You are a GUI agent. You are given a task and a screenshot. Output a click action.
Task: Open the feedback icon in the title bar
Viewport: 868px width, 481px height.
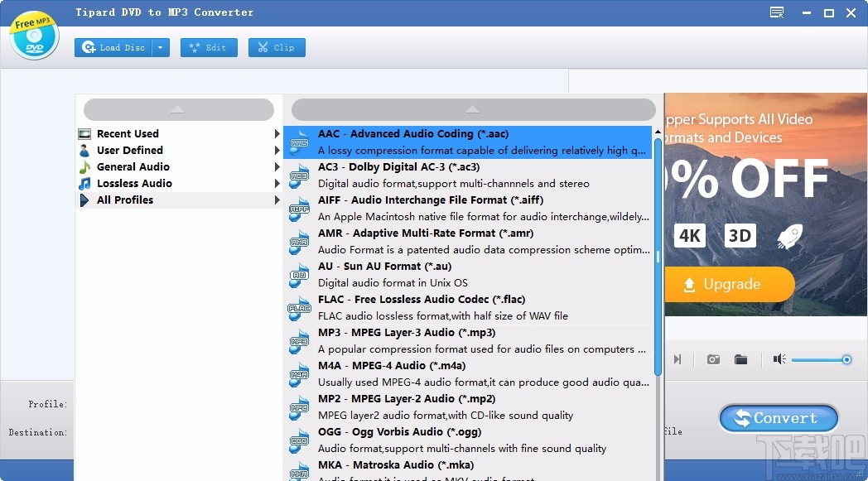[x=775, y=12]
